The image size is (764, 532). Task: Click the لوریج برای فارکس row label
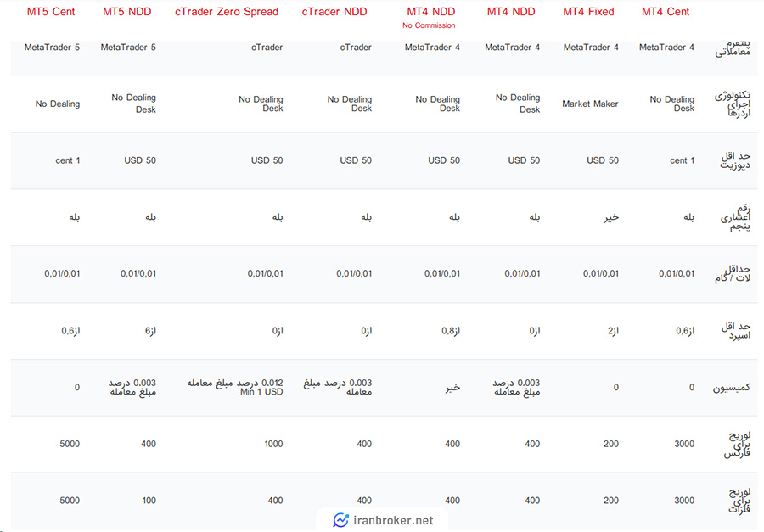coord(735,444)
